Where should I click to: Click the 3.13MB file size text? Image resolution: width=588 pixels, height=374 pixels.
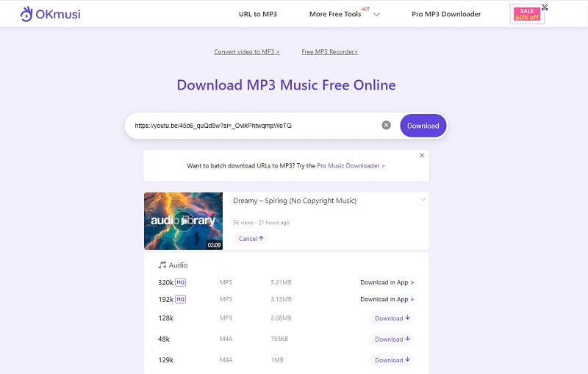(x=281, y=299)
